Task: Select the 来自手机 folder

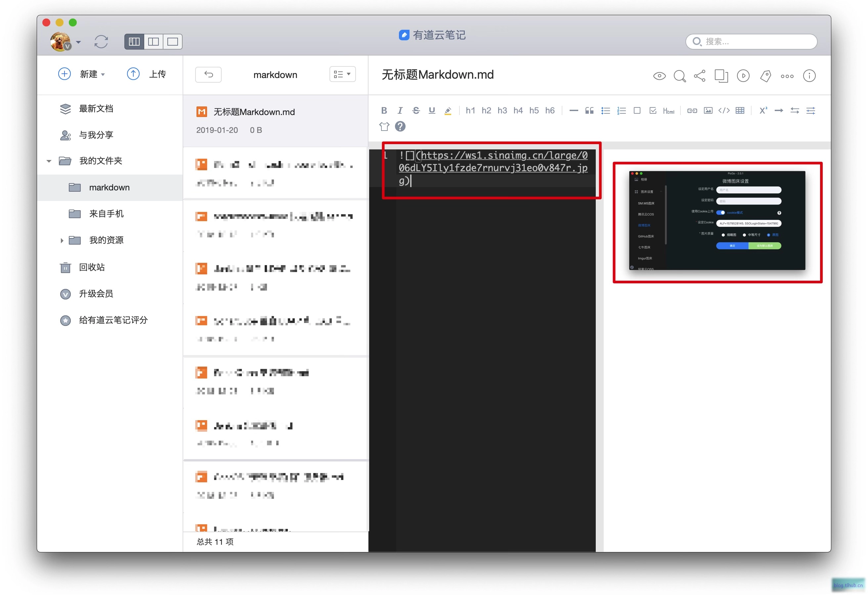Action: [x=106, y=214]
